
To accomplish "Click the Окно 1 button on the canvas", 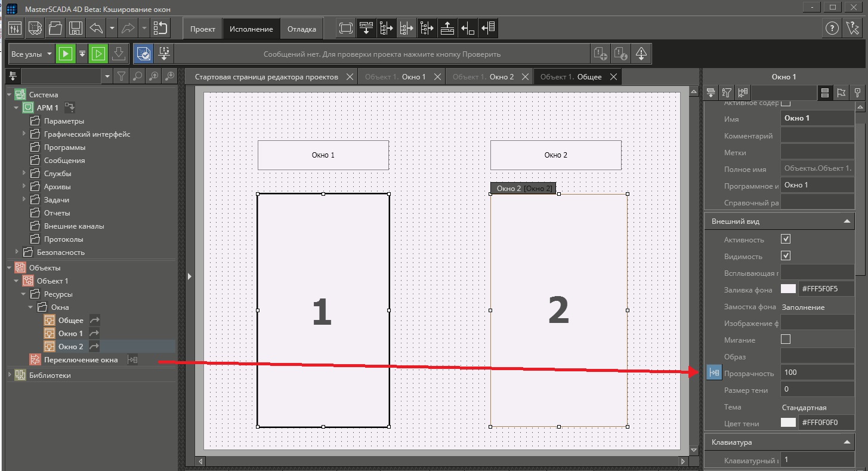I will click(323, 155).
